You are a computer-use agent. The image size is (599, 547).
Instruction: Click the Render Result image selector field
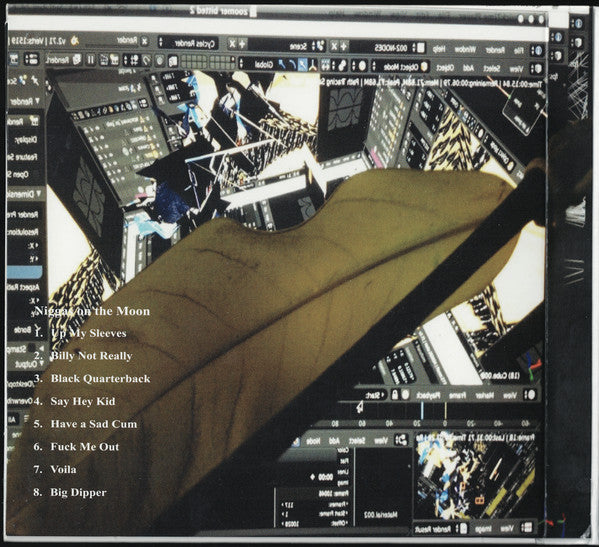tap(433, 529)
